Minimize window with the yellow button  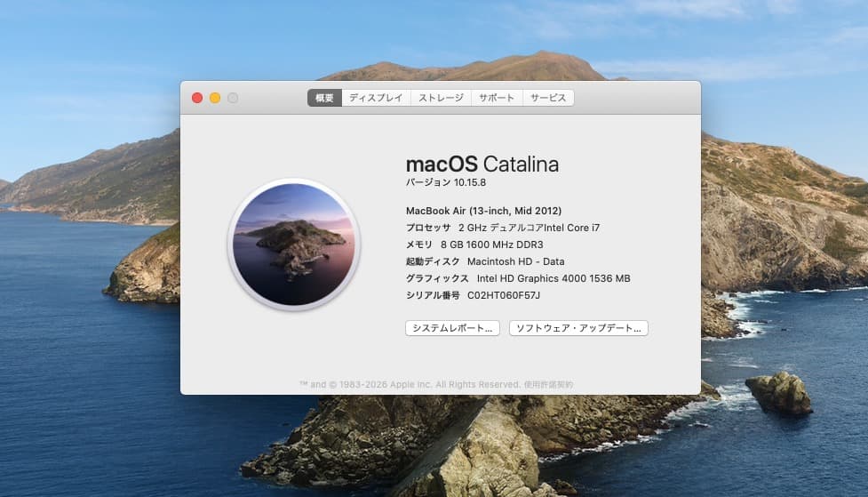[215, 98]
